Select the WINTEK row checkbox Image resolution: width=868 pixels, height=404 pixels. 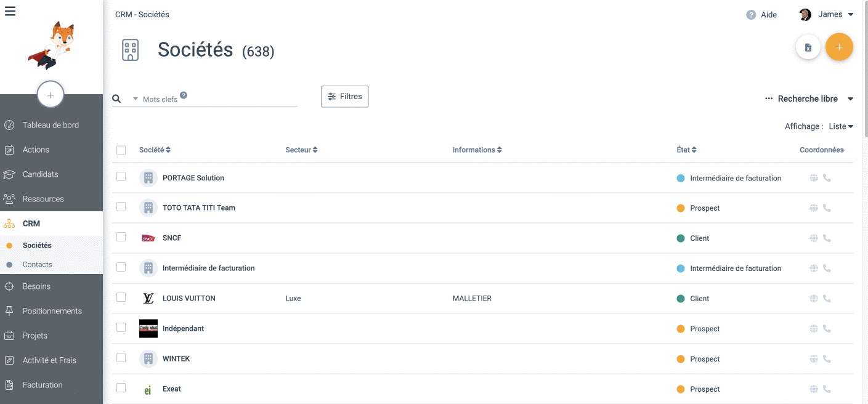(x=121, y=358)
